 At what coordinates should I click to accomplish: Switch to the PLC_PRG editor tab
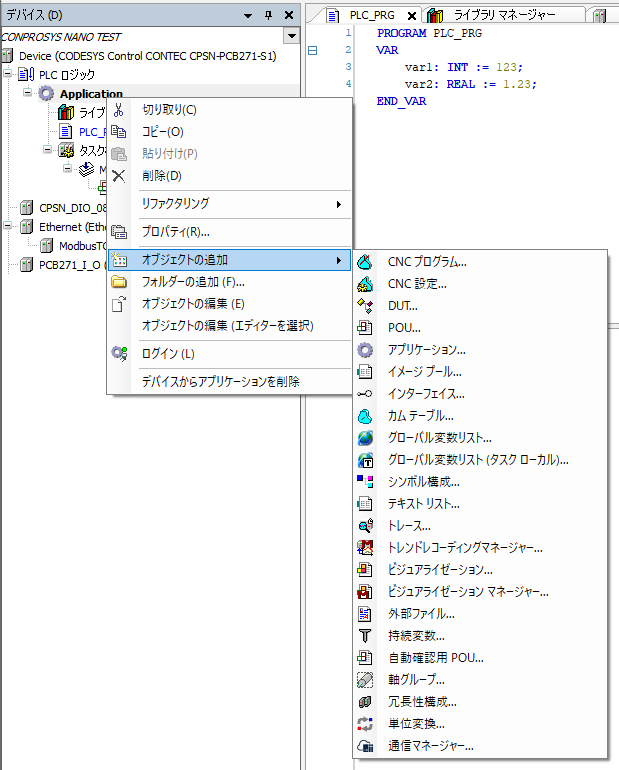[x=372, y=15]
